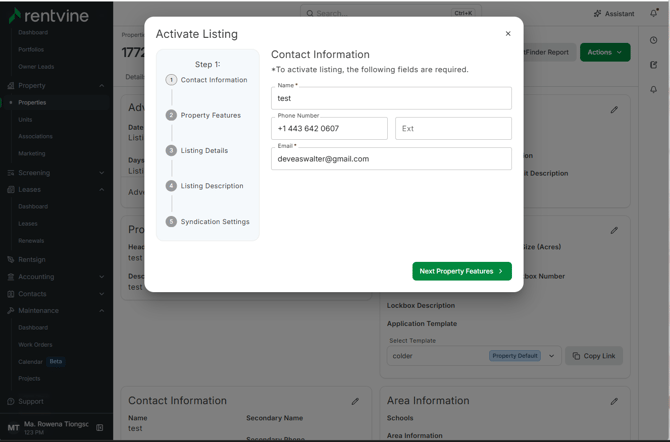Viewport: 670px width, 442px height.
Task: Click the search magnifier icon
Action: point(310,13)
